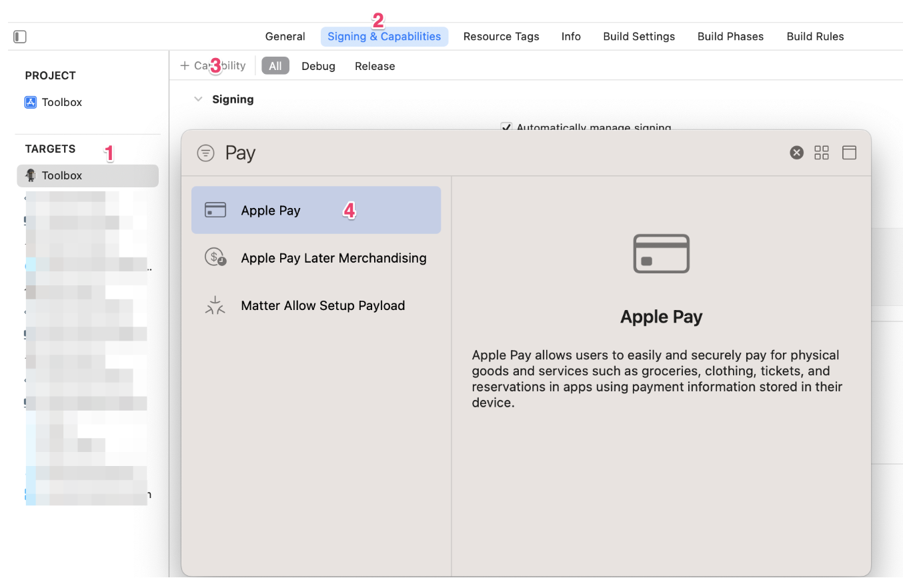This screenshot has width=903, height=588.
Task: Toggle the navigator sidebar icon
Action: 20,37
